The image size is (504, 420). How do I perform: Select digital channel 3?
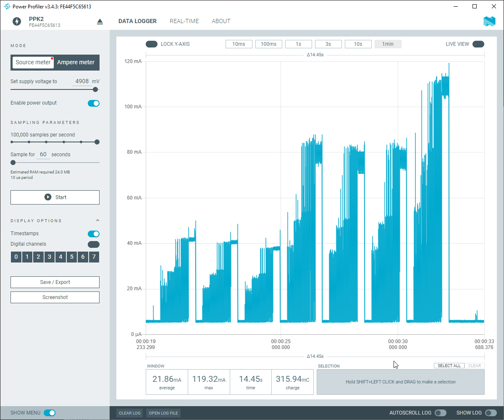click(x=50, y=257)
